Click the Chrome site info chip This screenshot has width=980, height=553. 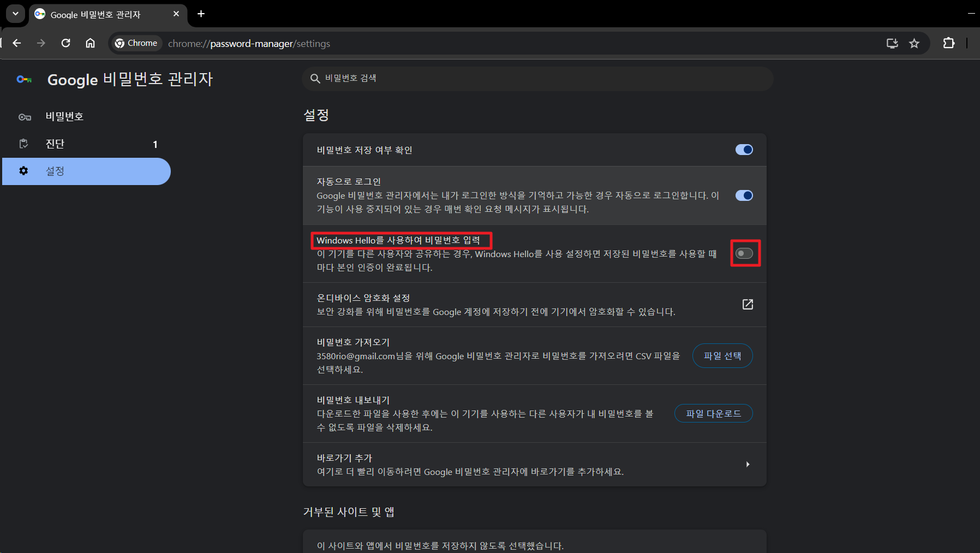pos(136,43)
